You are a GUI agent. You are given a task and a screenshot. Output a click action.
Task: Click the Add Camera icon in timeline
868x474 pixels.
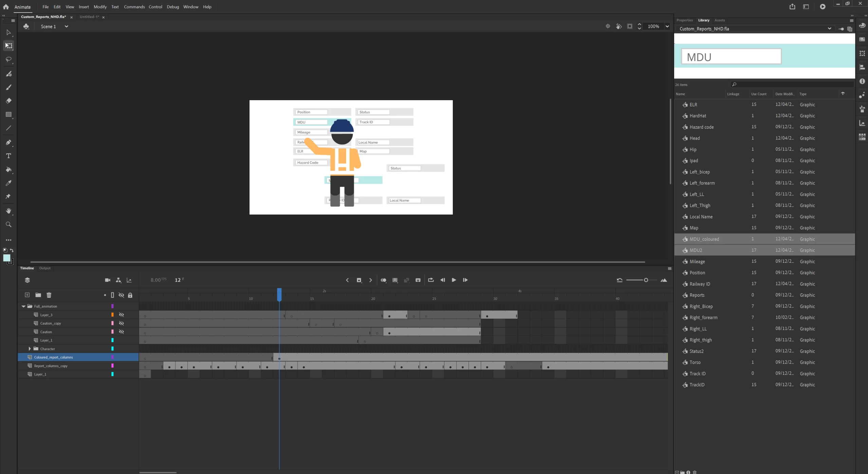[x=108, y=280]
